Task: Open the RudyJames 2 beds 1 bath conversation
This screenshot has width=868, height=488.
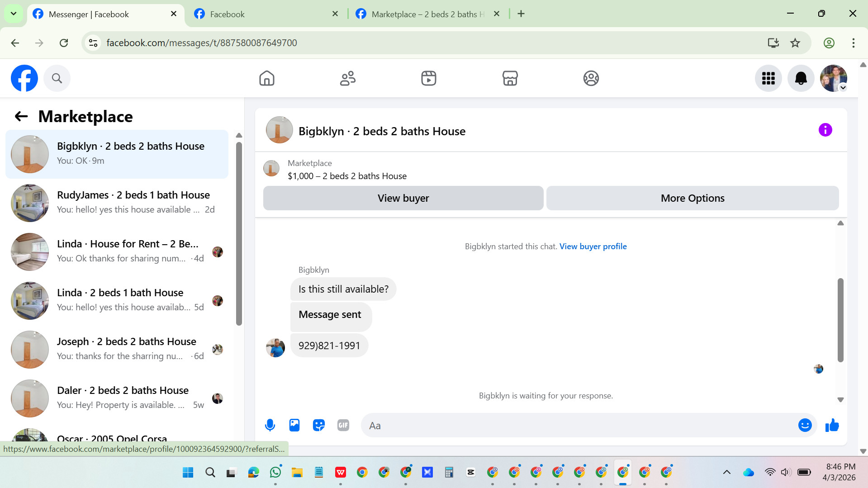Action: tap(117, 203)
